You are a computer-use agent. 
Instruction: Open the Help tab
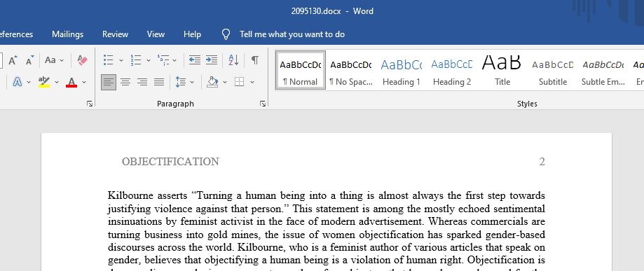point(192,34)
